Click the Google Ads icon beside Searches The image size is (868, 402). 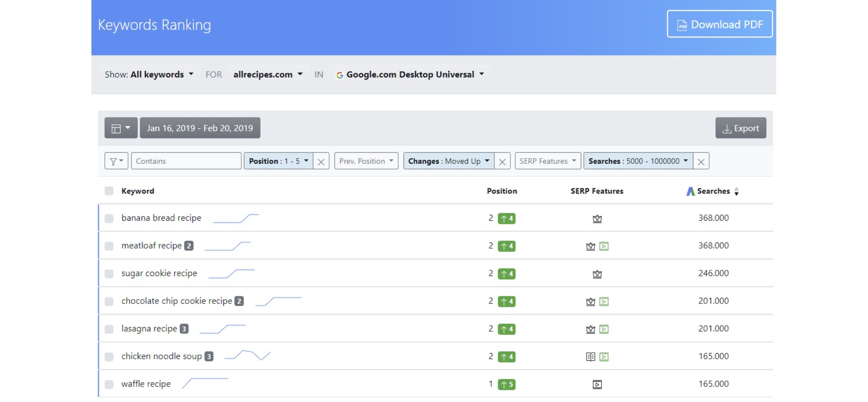tap(690, 191)
